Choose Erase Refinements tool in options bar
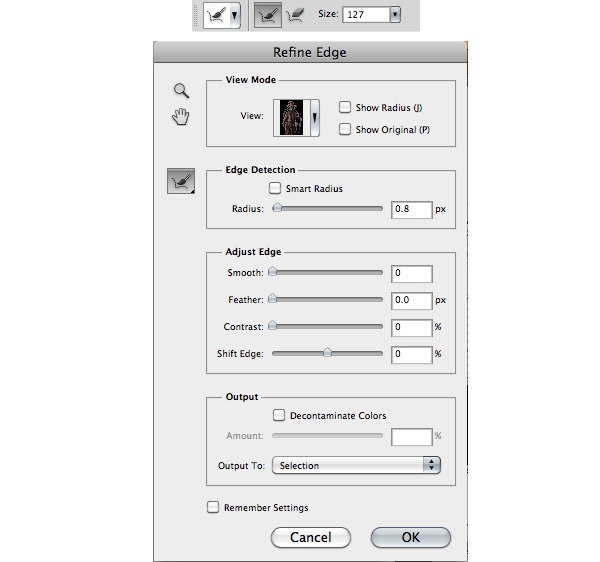The width and height of the screenshot is (600, 562). [295, 15]
